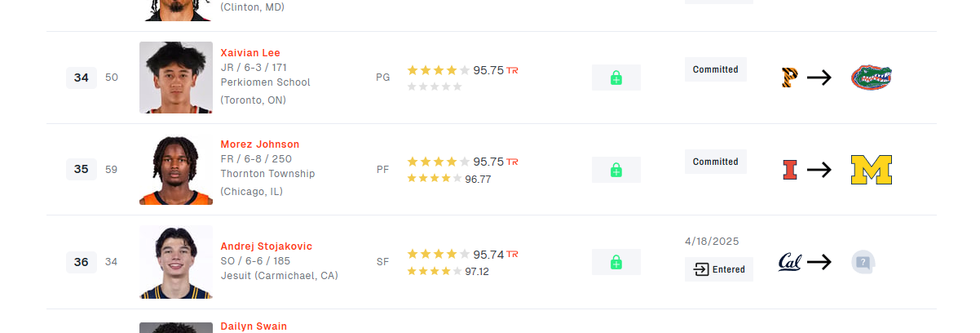The image size is (980, 333).
Task: Click Morez Johnson's headshot photo
Action: click(x=175, y=170)
